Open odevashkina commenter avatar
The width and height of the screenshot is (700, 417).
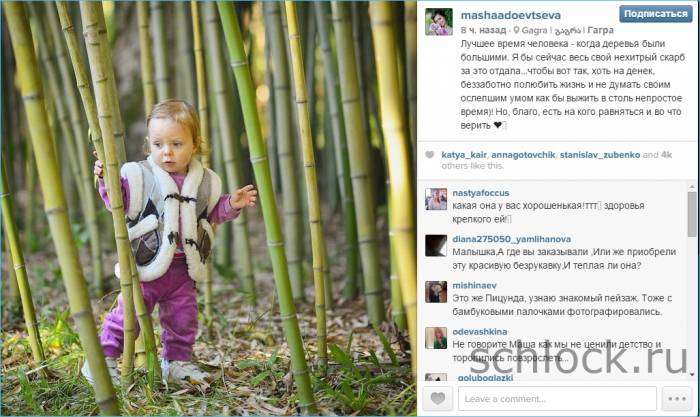click(436, 338)
